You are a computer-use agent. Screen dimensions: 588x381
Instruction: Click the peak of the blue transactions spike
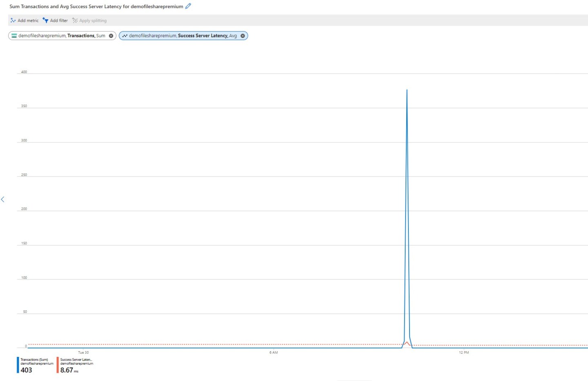click(x=407, y=90)
